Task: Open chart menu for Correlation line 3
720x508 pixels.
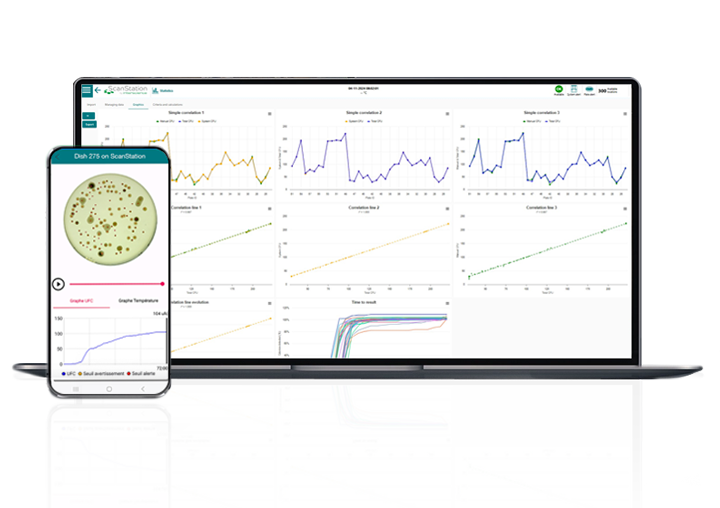Action: pyautogui.click(x=628, y=207)
